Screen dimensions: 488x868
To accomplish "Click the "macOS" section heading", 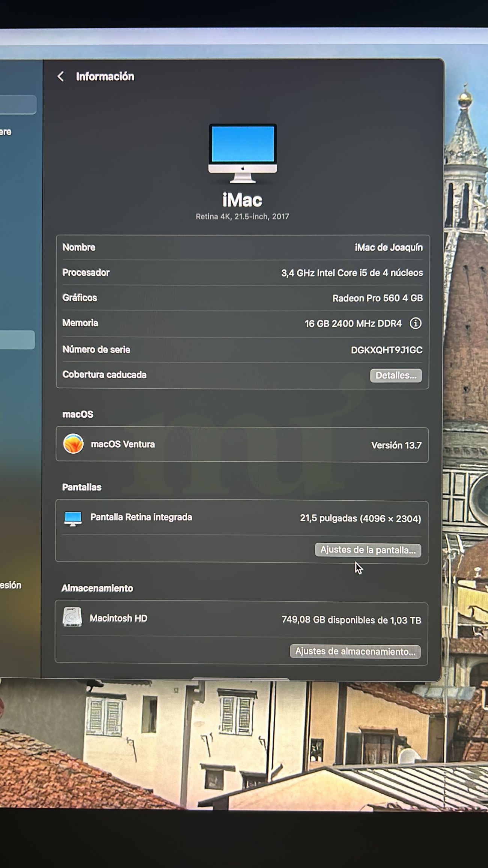I will tap(78, 414).
